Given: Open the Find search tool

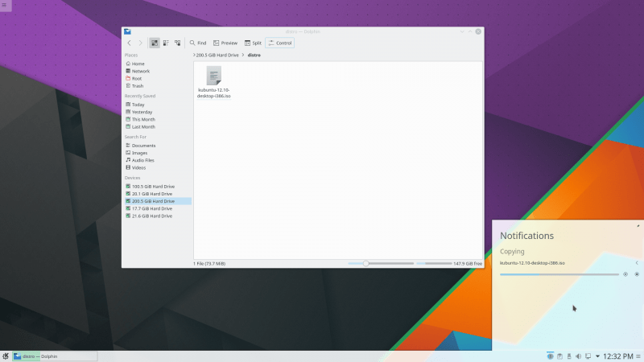Looking at the screenshot, I should 198,43.
